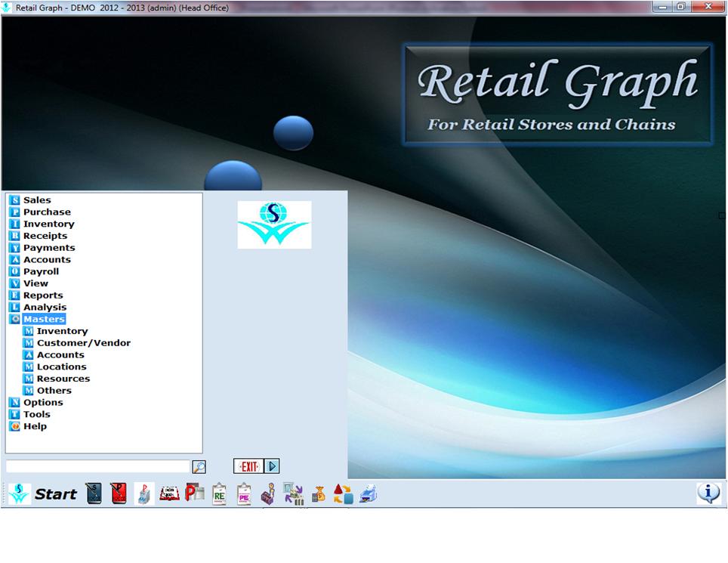Select Accounts under Masters
The width and height of the screenshot is (728, 563).
60,355
